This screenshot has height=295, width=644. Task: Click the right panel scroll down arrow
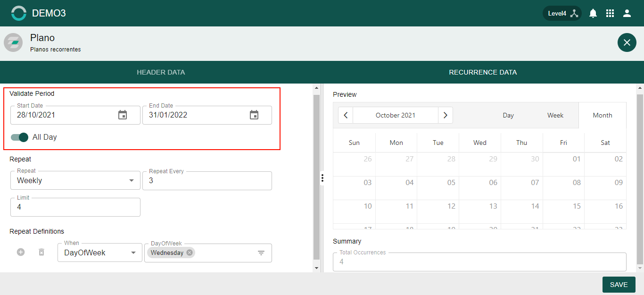(640, 268)
